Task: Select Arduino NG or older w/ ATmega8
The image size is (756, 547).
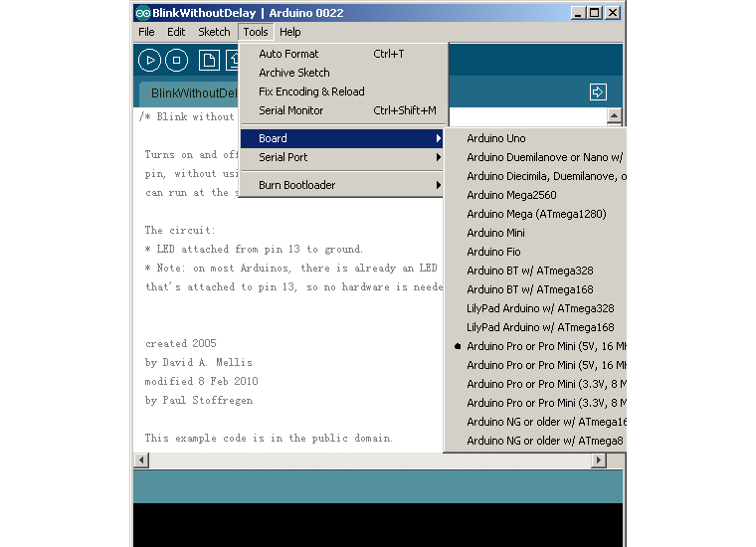Action: click(536, 441)
